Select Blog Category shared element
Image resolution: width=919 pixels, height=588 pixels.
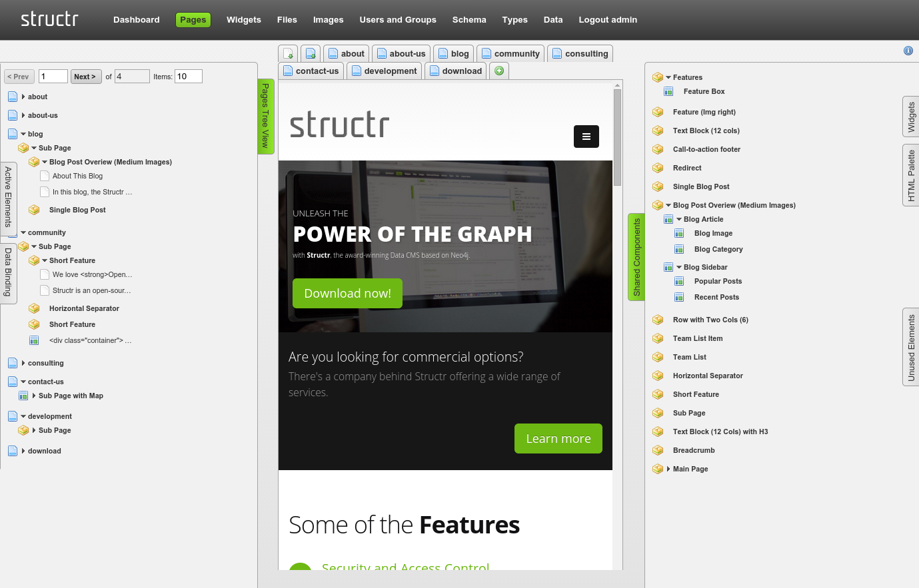pos(718,249)
